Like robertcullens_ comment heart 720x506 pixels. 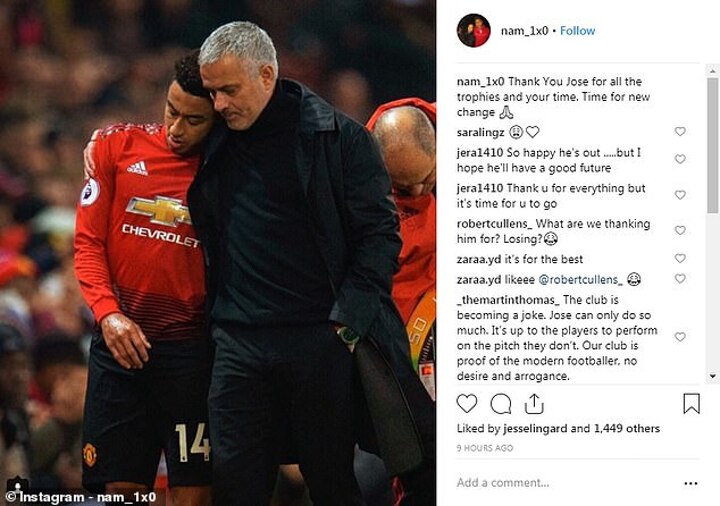(x=680, y=230)
